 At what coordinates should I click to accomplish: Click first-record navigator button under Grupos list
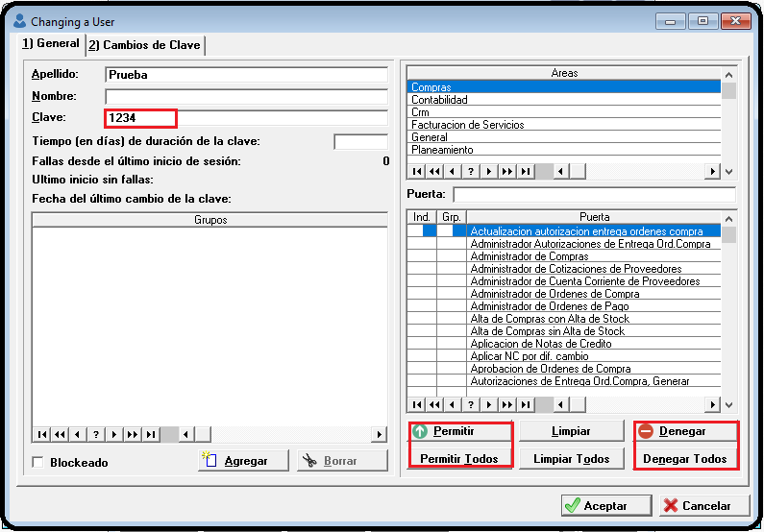tap(41, 434)
